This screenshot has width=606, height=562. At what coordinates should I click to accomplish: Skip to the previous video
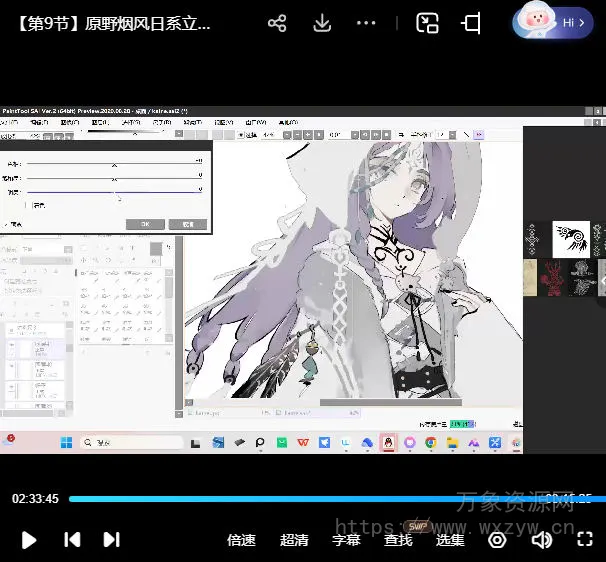coord(72,540)
